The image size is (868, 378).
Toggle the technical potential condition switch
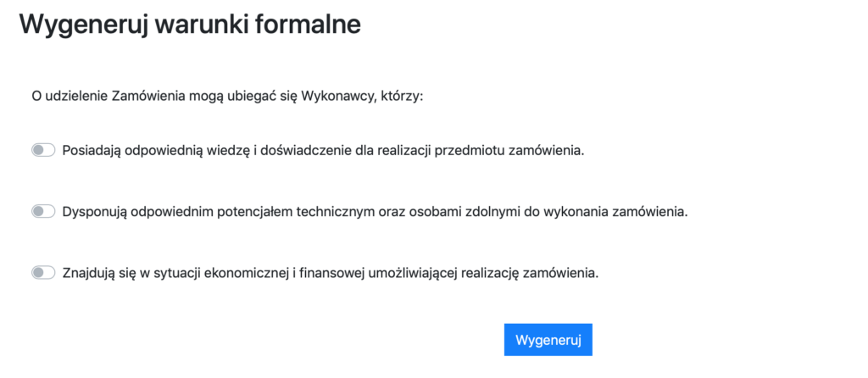pyautogui.click(x=43, y=211)
